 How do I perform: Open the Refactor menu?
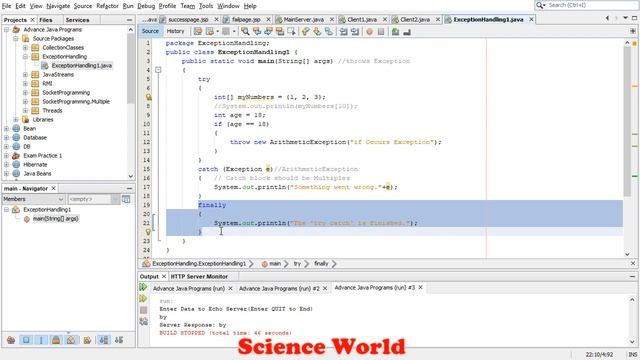[107, 6]
